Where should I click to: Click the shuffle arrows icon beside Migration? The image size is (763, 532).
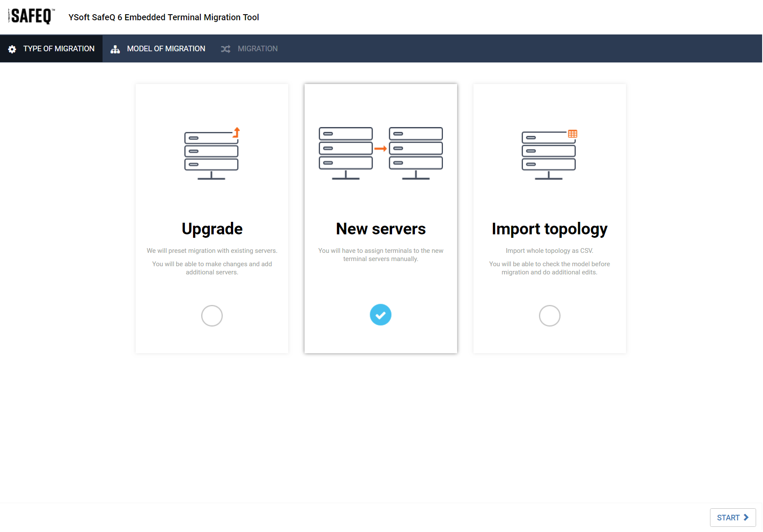tap(225, 49)
